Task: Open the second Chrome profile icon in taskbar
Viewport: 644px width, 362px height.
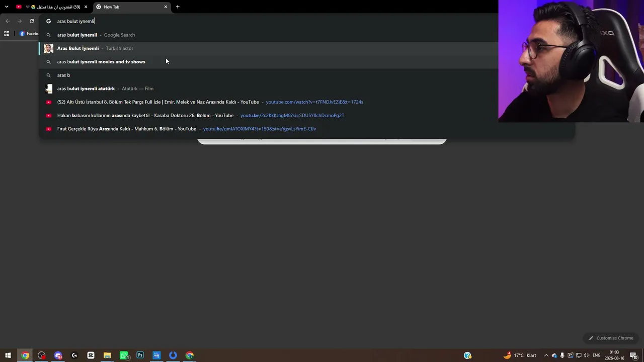Action: click(x=190, y=355)
